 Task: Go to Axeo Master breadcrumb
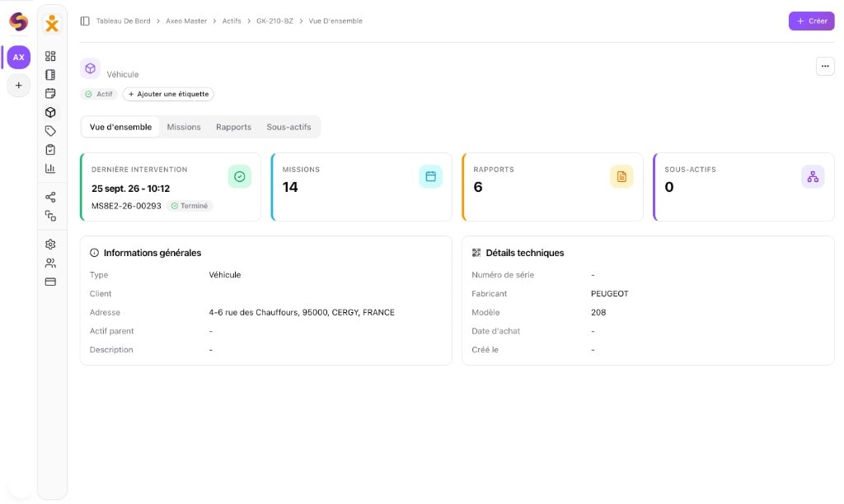tap(186, 21)
